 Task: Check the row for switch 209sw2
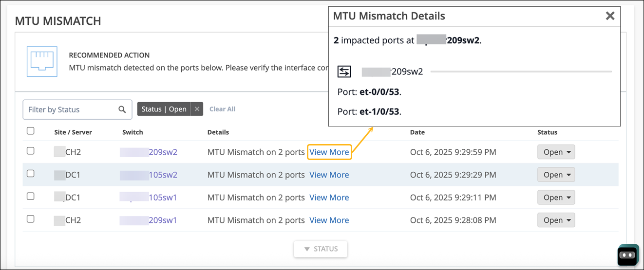tap(31, 151)
